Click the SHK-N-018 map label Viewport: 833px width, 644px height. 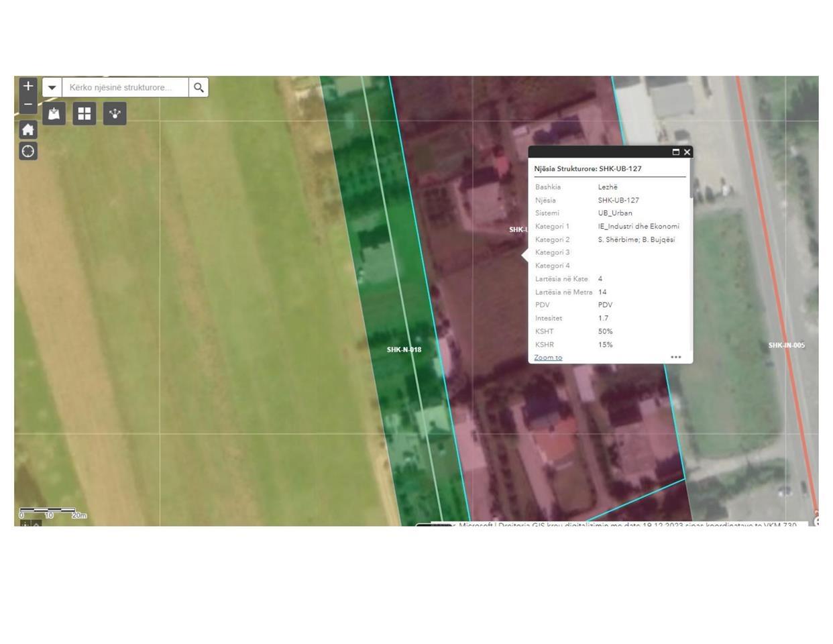pos(404,350)
